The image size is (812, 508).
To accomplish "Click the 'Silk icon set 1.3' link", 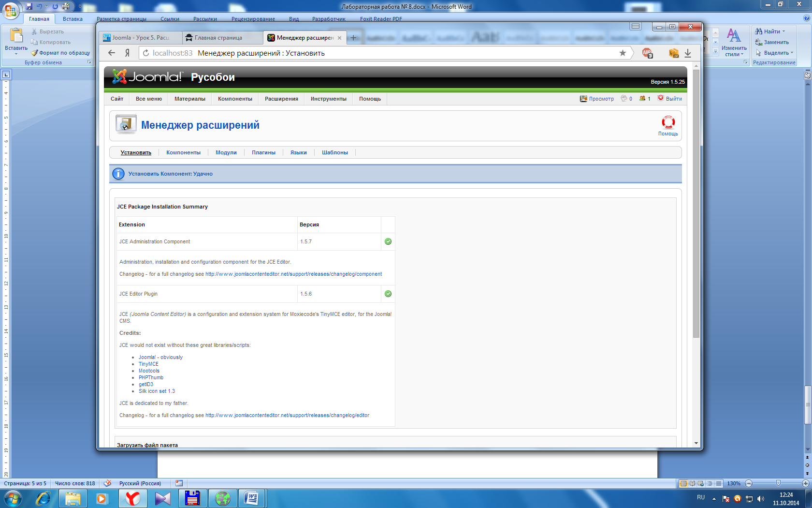I will (157, 391).
